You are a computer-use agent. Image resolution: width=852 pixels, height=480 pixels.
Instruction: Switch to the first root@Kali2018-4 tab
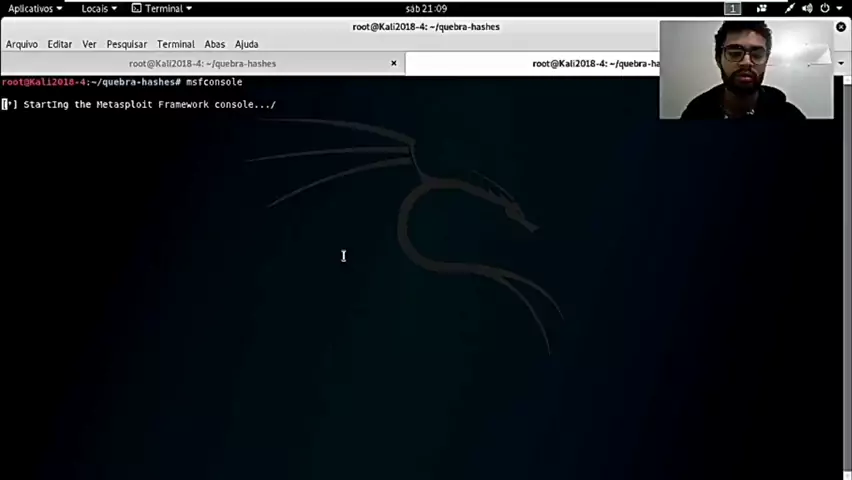coord(202,63)
